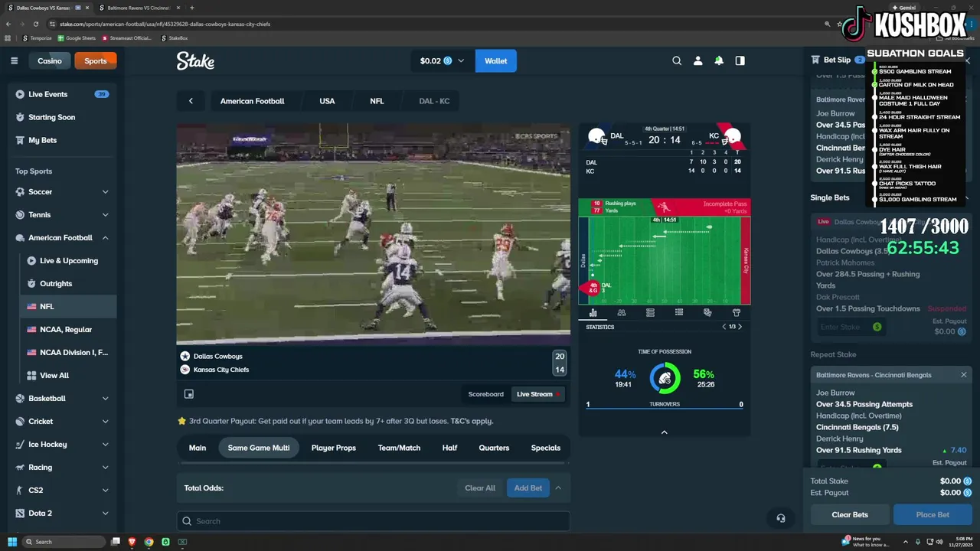The image size is (980, 551).
Task: Open the head-to-head players icon tab
Action: (622, 312)
